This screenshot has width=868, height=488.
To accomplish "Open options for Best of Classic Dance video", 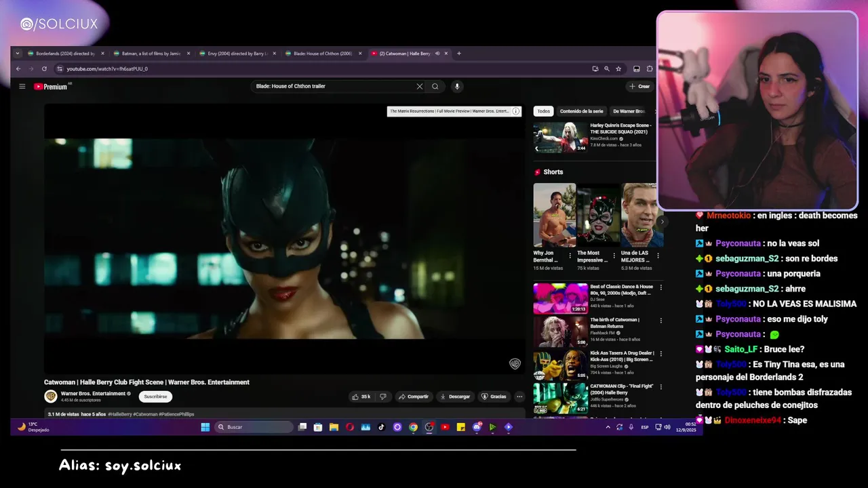I will click(661, 287).
